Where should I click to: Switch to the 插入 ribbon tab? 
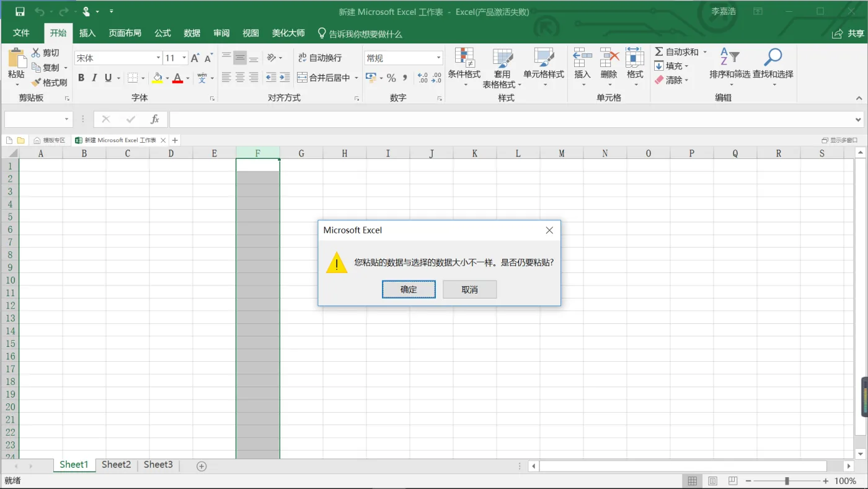(x=87, y=33)
